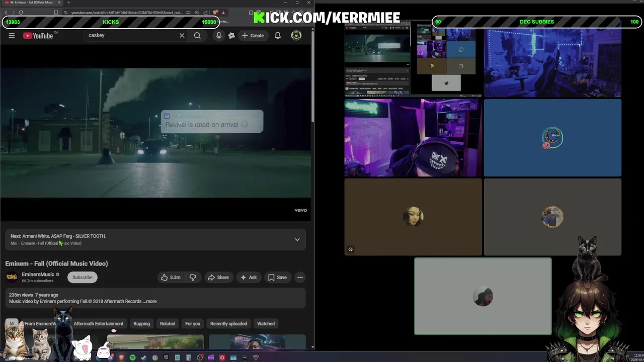Share the page using the address bar share icon
Image resolution: width=644 pixels, height=362 pixels.
(205, 13)
